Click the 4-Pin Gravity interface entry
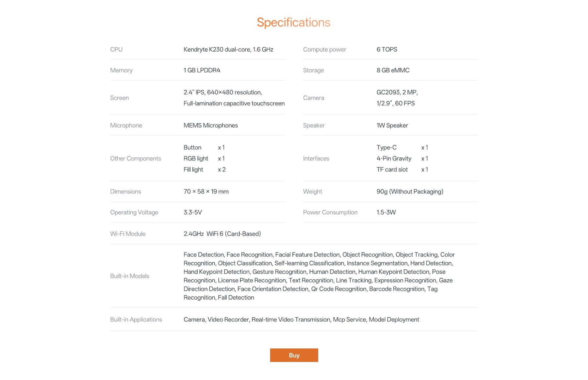Screen dimensions: 588x380 394,158
